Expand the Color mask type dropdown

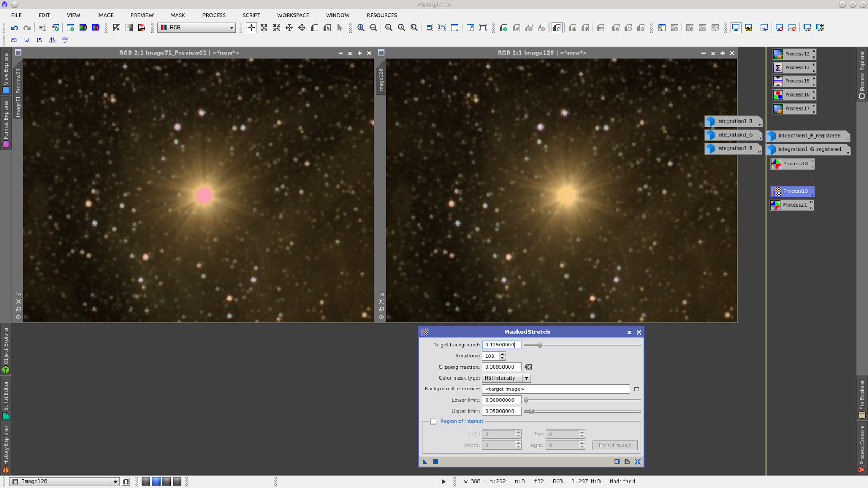(x=526, y=378)
